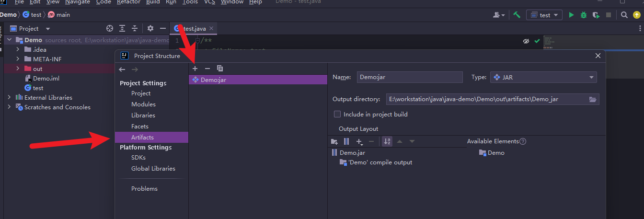This screenshot has height=219, width=644.
Task: Debug the test configuration
Action: point(584,15)
